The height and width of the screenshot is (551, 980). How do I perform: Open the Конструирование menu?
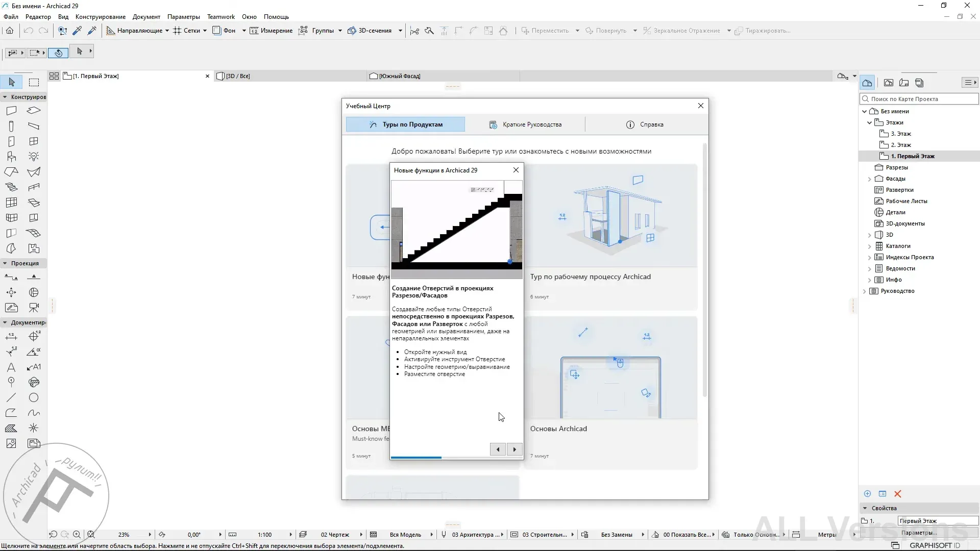(x=100, y=17)
